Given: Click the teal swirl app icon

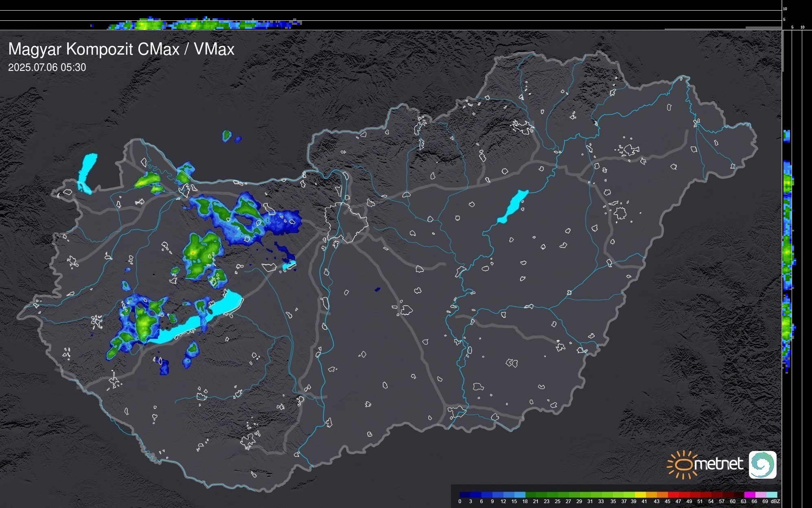Looking at the screenshot, I should click(x=762, y=465).
